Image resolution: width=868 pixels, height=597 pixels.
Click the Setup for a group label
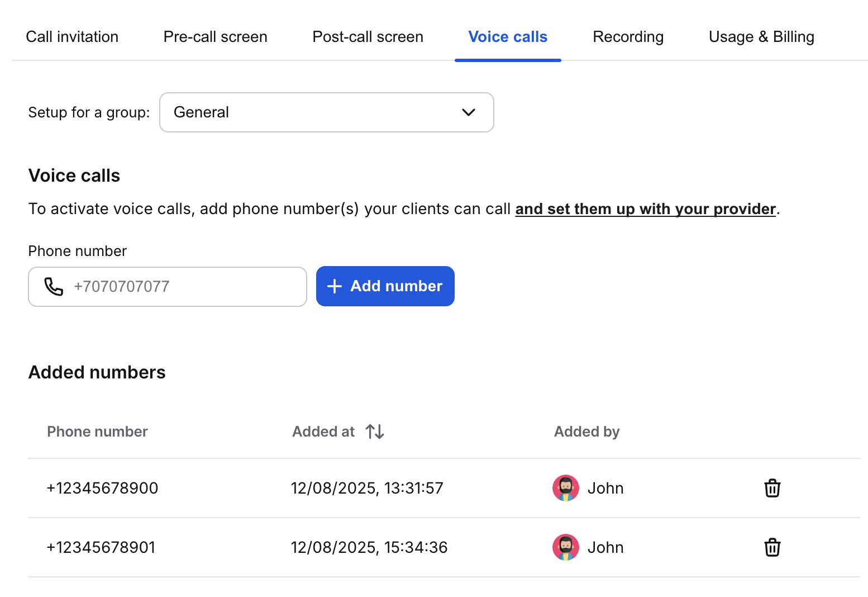click(x=89, y=112)
